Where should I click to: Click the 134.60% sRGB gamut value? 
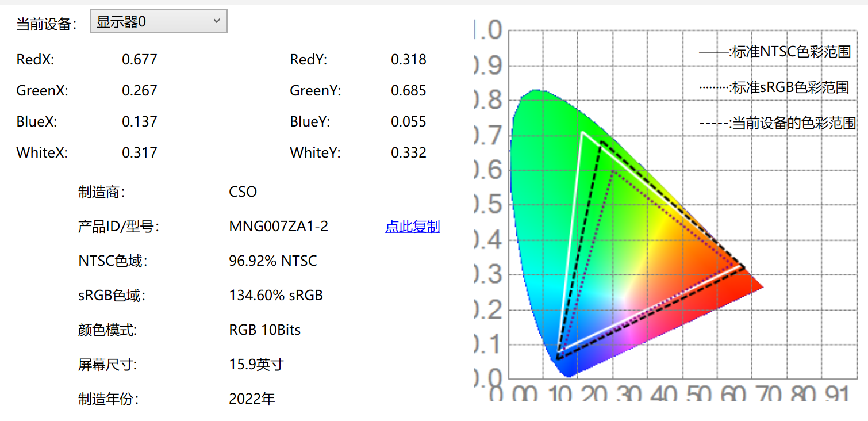point(276,296)
